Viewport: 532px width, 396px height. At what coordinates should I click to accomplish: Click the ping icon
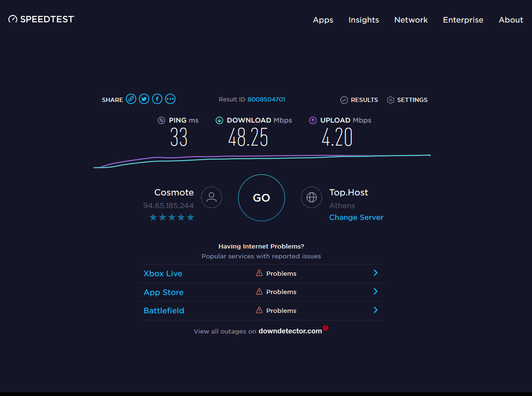click(162, 120)
